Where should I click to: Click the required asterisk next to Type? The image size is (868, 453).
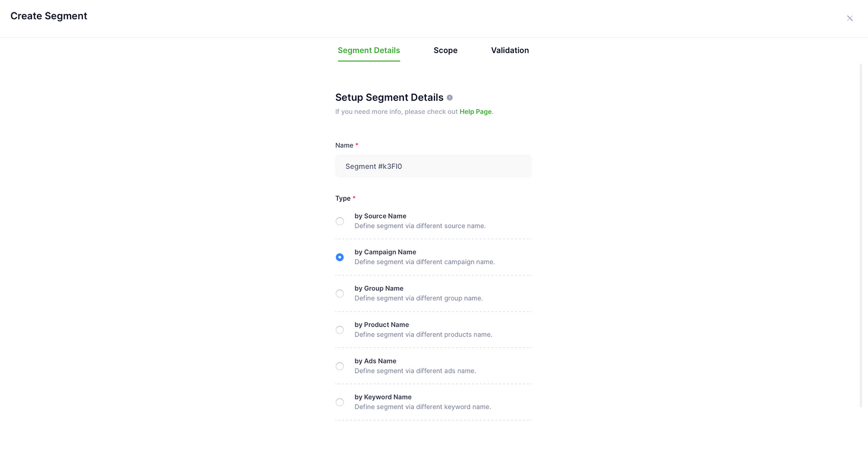click(x=354, y=198)
